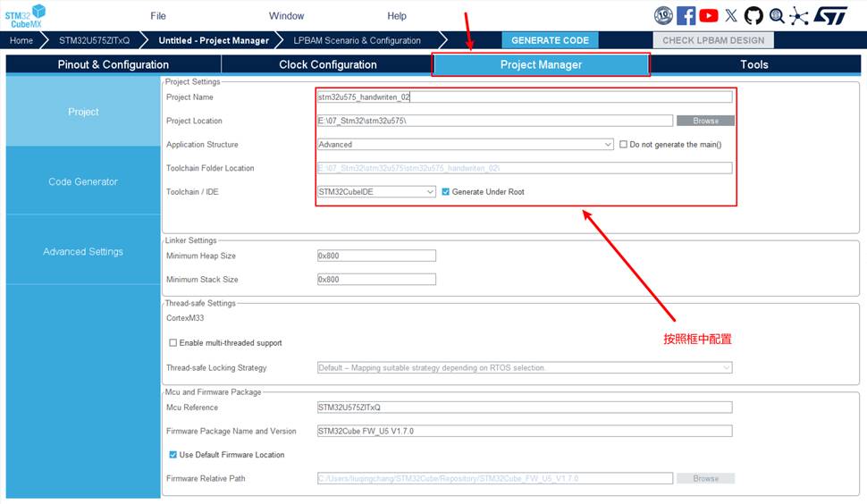Enable multi-threaded support checkbox
The height and width of the screenshot is (504, 867).
tap(173, 342)
